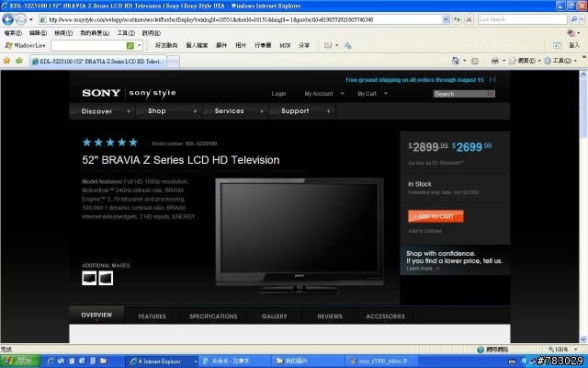Go forward with the browser Forward arrow
The height and width of the screenshot is (368, 588).
tap(21, 19)
